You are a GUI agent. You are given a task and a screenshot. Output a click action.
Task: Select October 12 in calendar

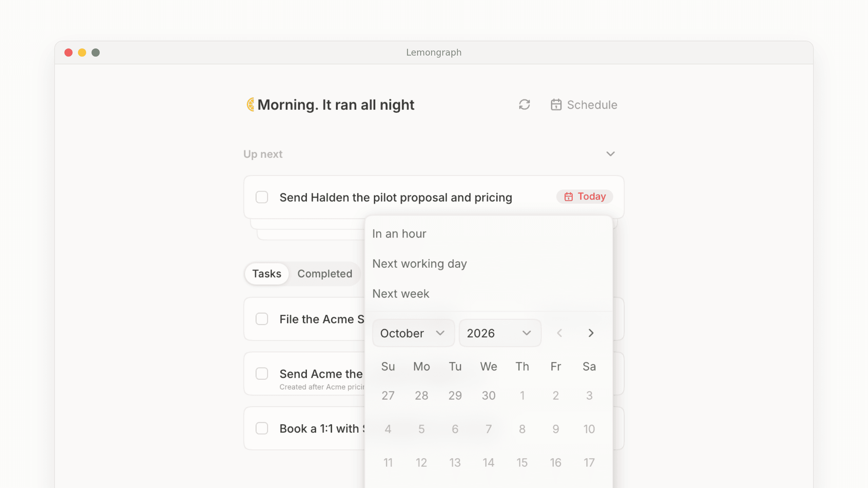tap(421, 463)
